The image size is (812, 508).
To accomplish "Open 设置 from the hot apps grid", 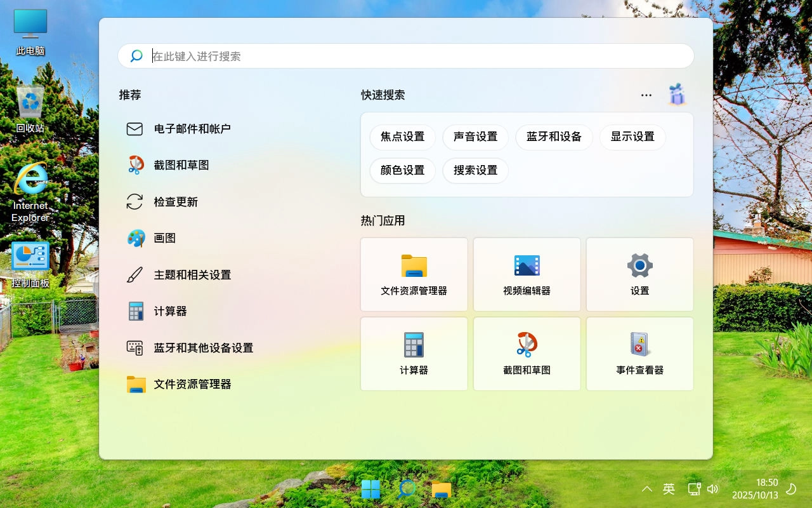I will click(639, 274).
